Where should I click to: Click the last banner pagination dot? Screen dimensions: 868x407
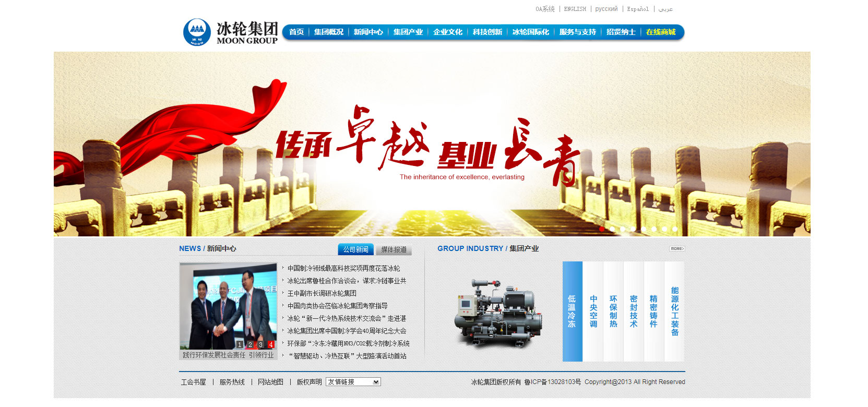[x=674, y=229]
